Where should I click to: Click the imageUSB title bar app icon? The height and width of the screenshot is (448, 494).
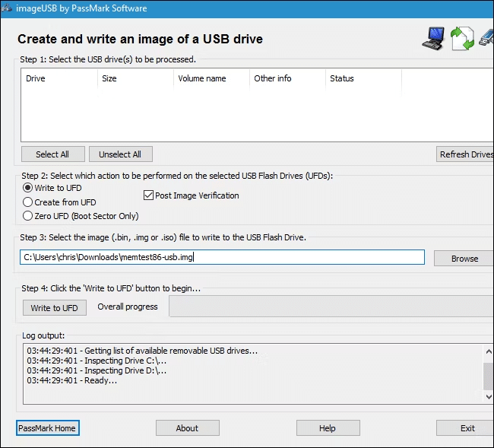coord(8,8)
